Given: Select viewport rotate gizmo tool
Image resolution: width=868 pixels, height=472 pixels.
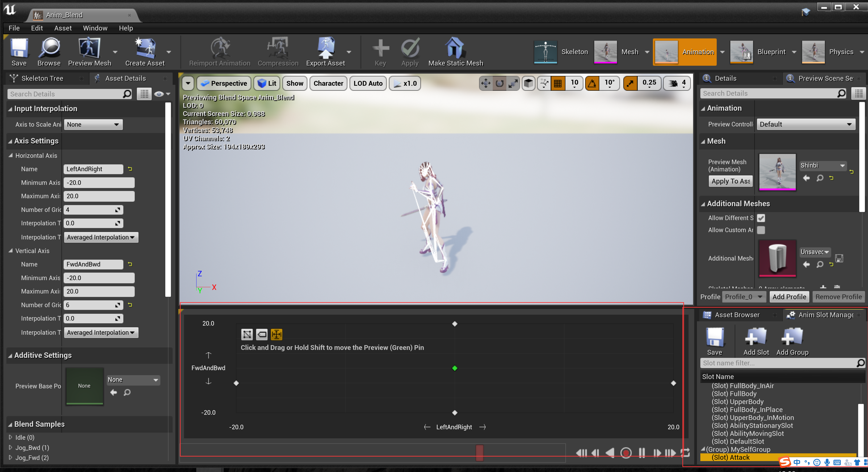Looking at the screenshot, I should coord(499,83).
